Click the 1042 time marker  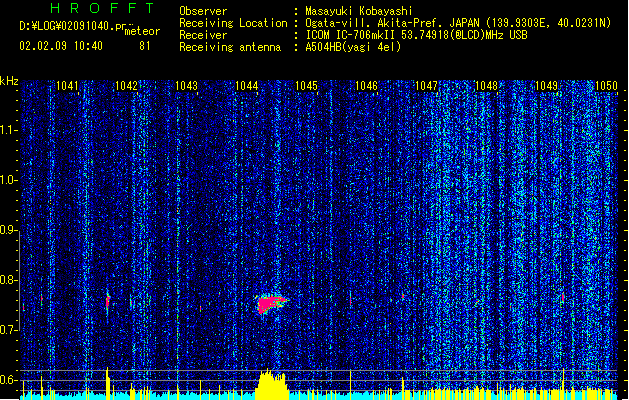click(x=126, y=86)
